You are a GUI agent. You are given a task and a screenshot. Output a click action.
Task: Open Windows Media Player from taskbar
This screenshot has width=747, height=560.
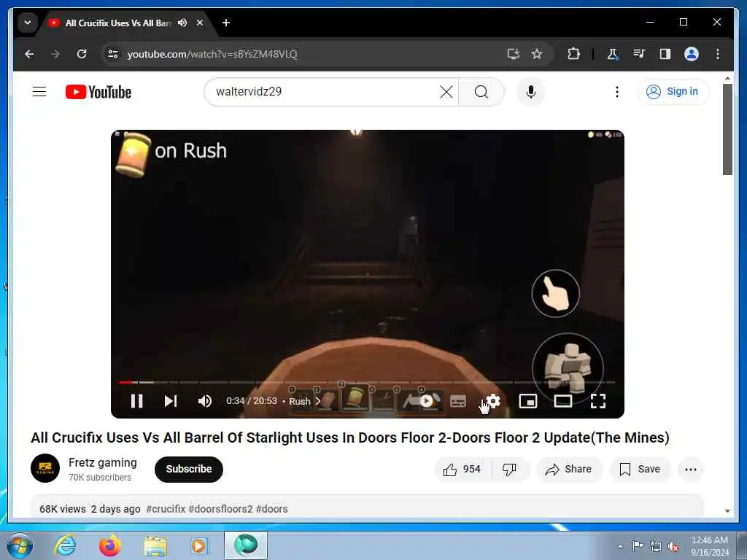pyautogui.click(x=199, y=545)
